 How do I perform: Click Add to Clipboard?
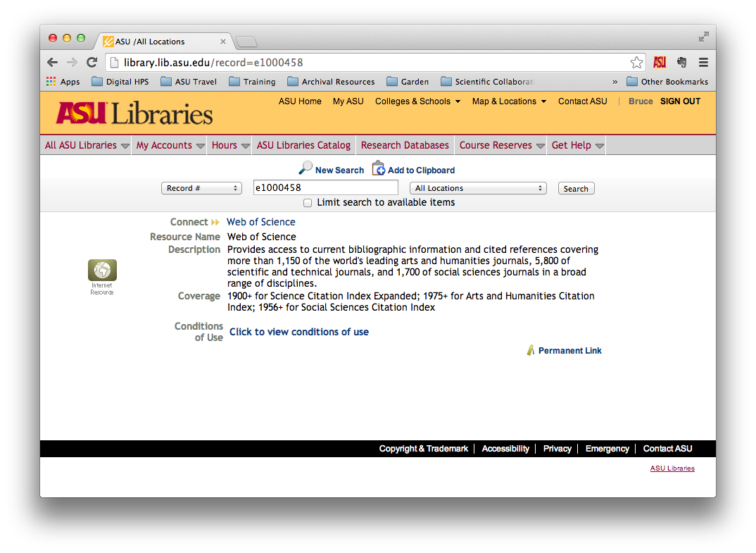(x=413, y=169)
